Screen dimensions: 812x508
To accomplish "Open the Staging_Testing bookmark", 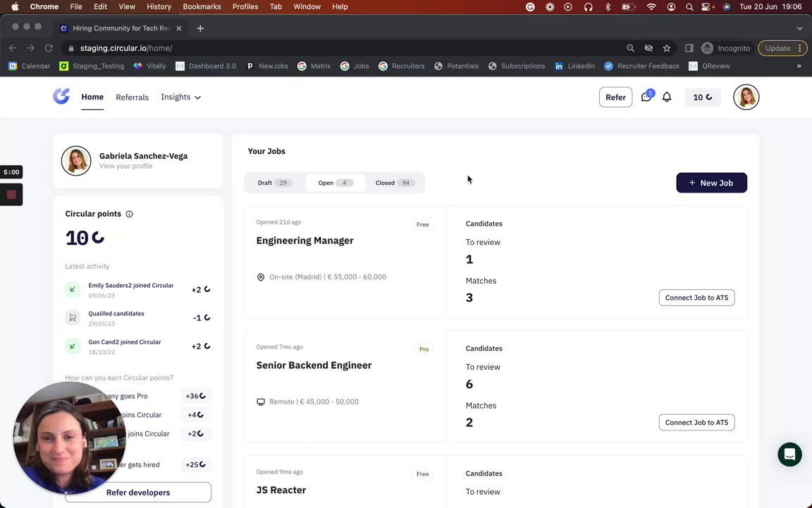I will 92,66.
